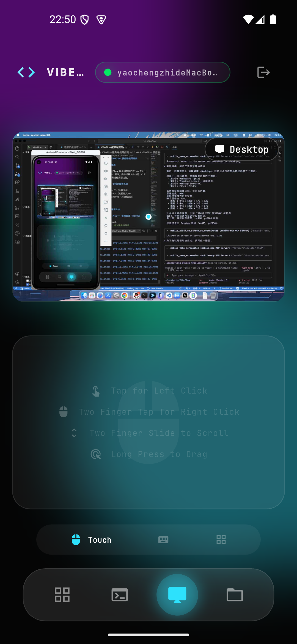The width and height of the screenshot is (297, 644).
Task: Collapse the 调用堆栈 section in the remote debug panel
Action: coord(27,236)
